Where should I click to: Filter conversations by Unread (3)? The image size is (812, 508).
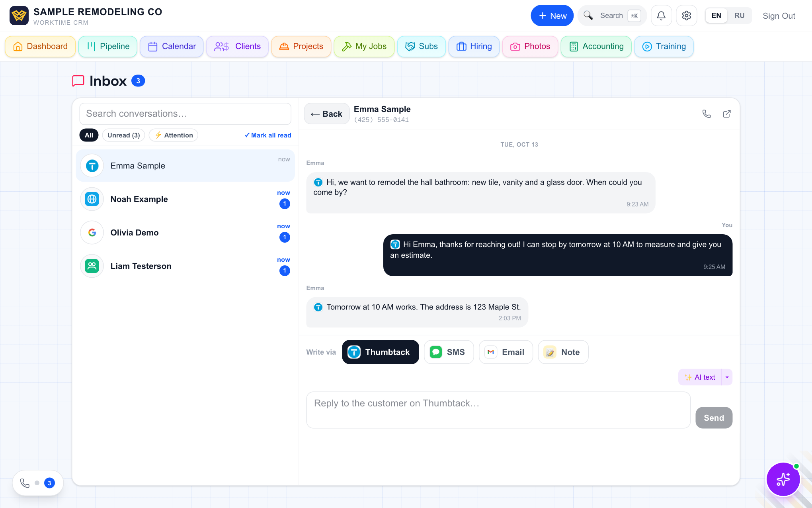coord(123,135)
